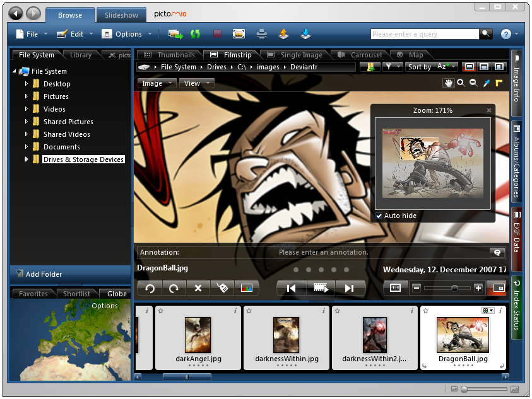Expand the Shared Pictures folder node
532x399 pixels.
(26, 122)
